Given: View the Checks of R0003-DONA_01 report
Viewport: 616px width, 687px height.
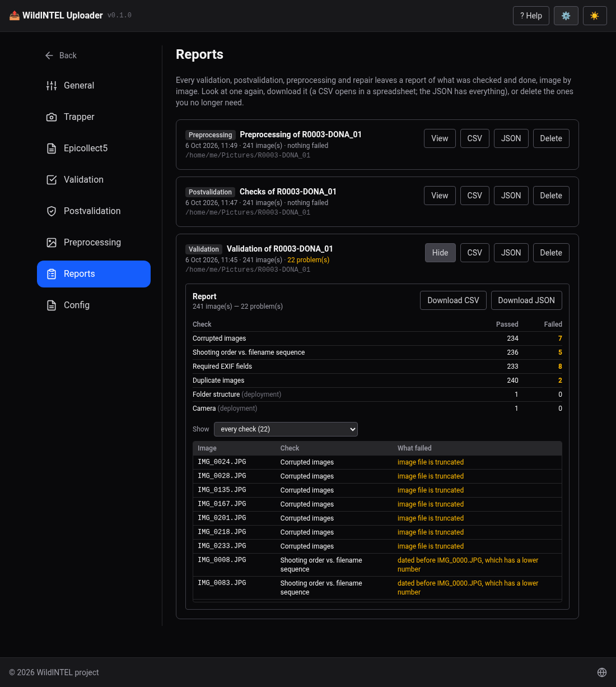Looking at the screenshot, I should 440,196.
